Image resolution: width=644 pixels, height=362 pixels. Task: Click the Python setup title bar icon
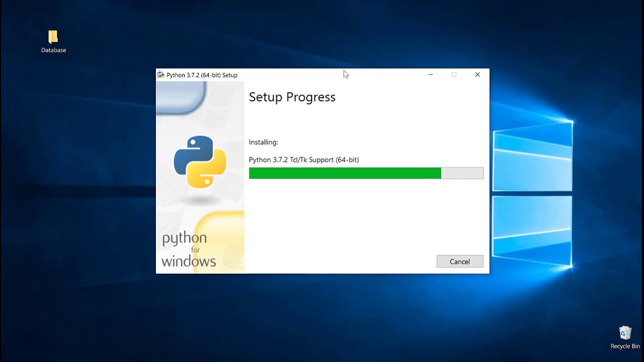pyautogui.click(x=160, y=74)
